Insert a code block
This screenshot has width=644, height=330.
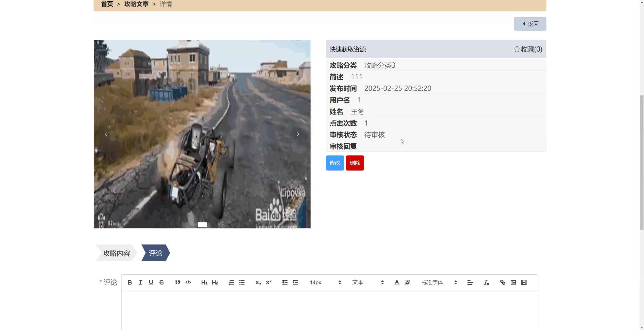188,282
